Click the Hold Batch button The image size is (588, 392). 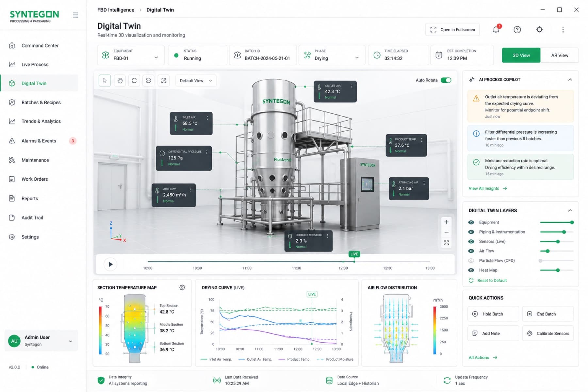pyautogui.click(x=493, y=314)
